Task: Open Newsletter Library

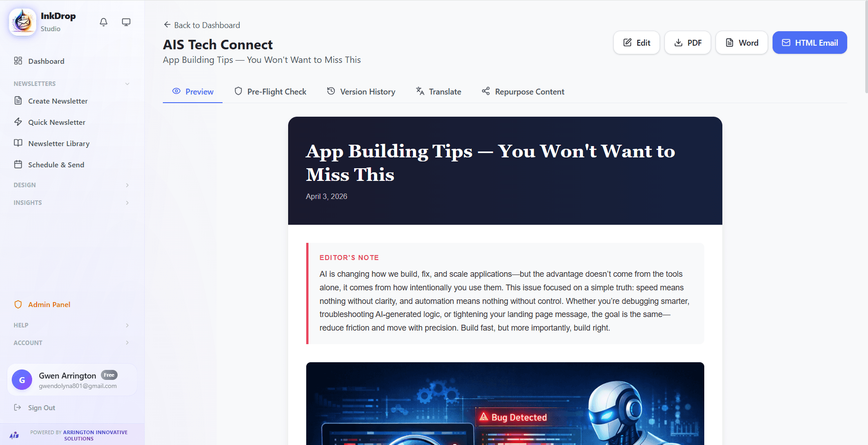Action: click(72, 143)
